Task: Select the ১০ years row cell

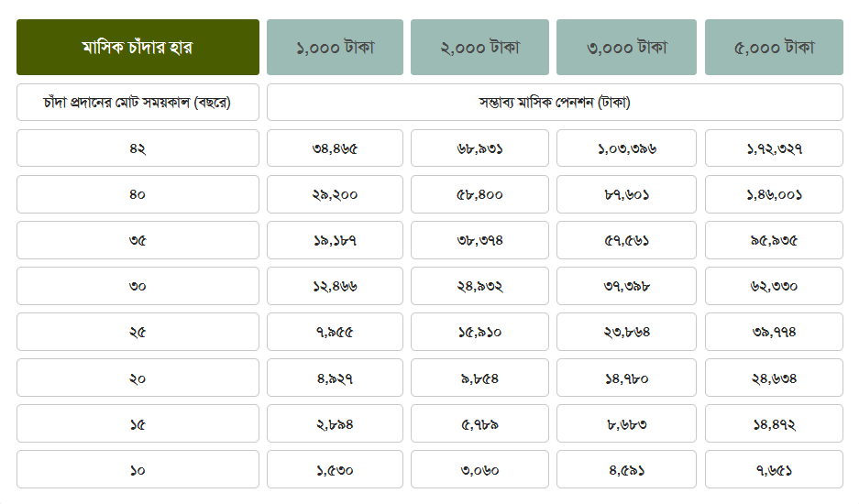Action: [x=138, y=470]
